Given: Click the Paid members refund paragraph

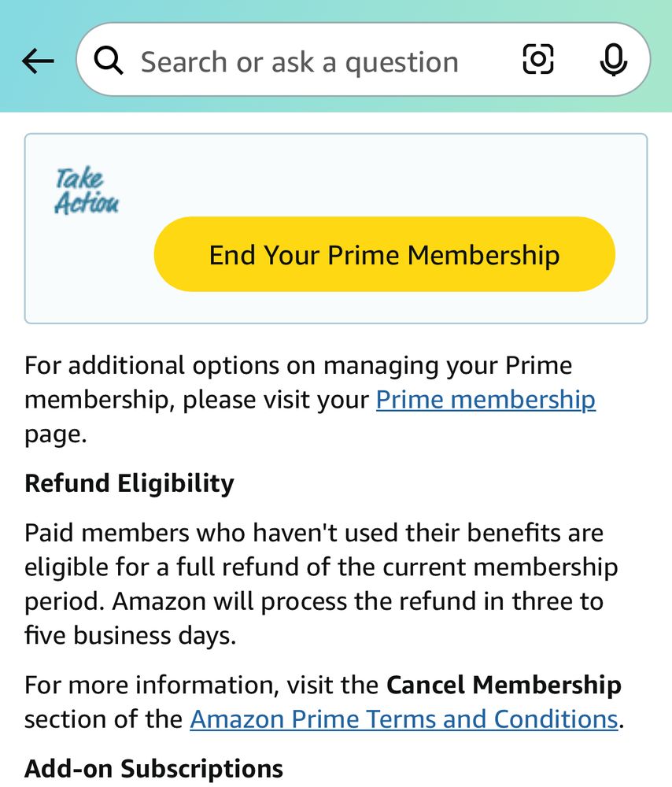Looking at the screenshot, I should click(x=321, y=584).
